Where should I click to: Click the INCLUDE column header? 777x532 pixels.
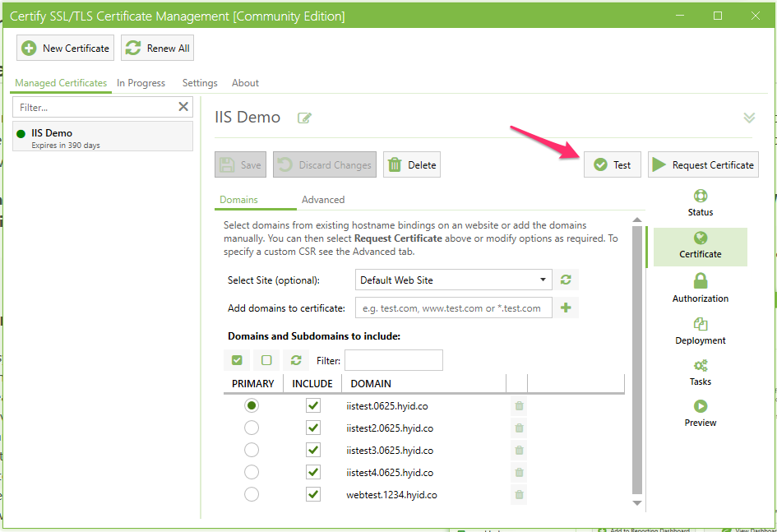point(312,383)
